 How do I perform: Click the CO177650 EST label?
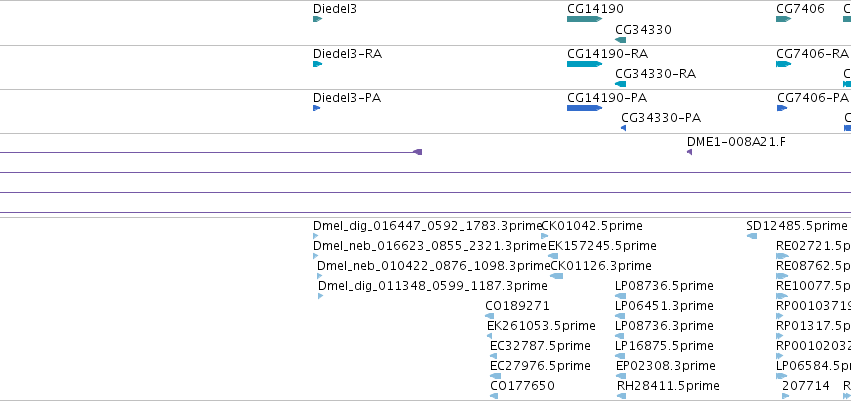click(522, 386)
